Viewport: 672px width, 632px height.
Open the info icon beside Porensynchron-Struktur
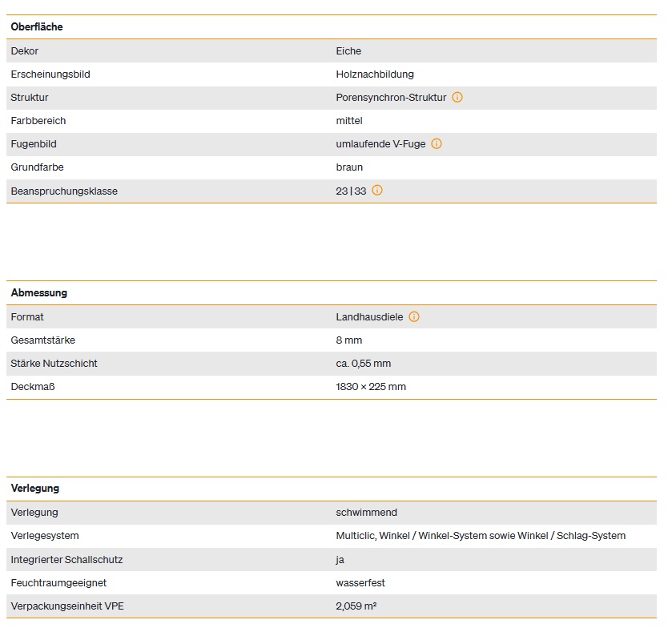click(457, 97)
